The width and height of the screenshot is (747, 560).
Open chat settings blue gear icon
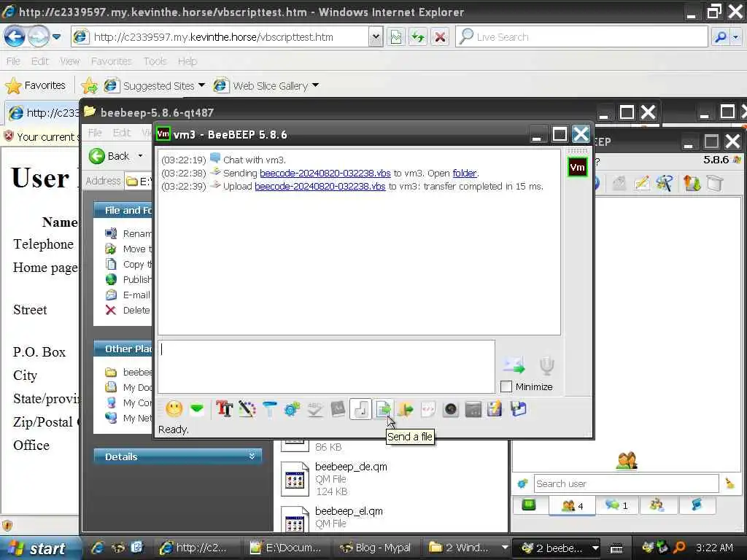pos(292,409)
